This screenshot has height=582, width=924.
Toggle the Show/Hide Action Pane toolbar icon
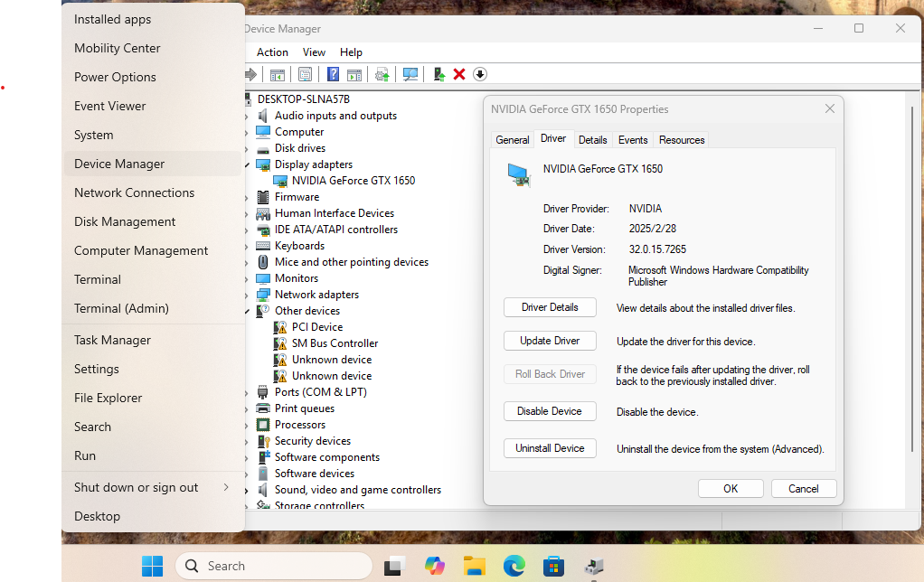(354, 74)
